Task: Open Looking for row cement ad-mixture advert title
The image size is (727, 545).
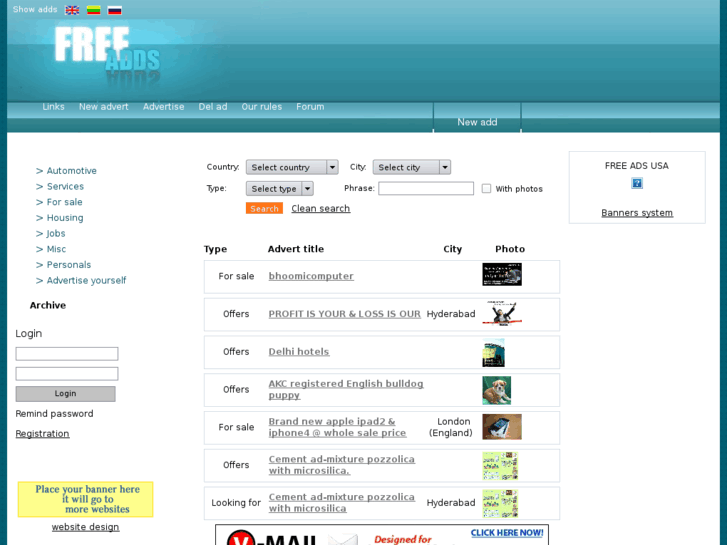Action: pyautogui.click(x=342, y=502)
